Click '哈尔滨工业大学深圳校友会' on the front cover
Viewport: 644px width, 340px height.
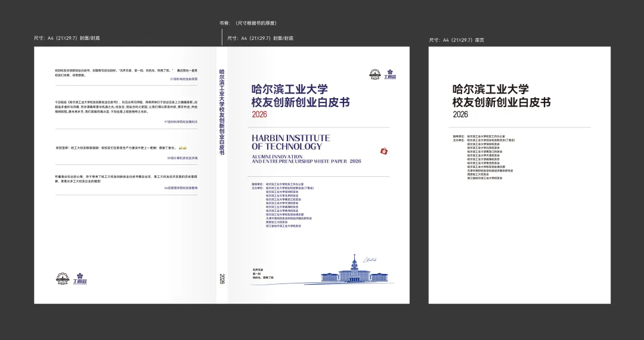[x=282, y=192]
